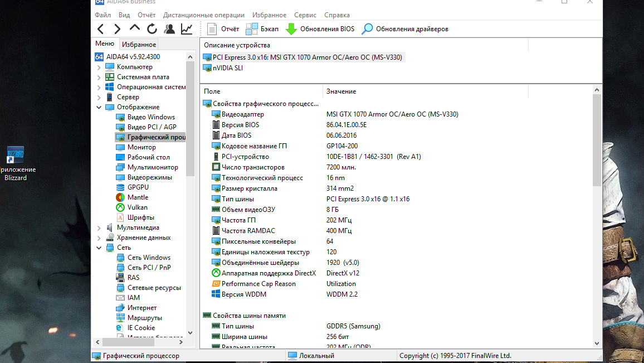The height and width of the screenshot is (363, 644).
Task: Click the Версия WDDM Windows icon
Action: pos(216,294)
